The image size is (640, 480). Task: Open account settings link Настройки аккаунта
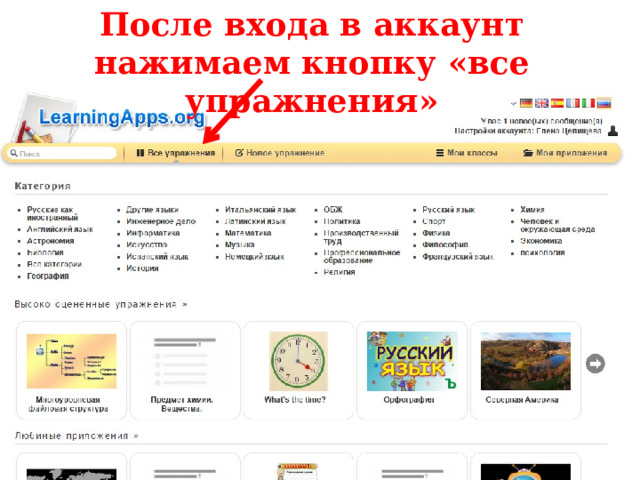coord(528,131)
